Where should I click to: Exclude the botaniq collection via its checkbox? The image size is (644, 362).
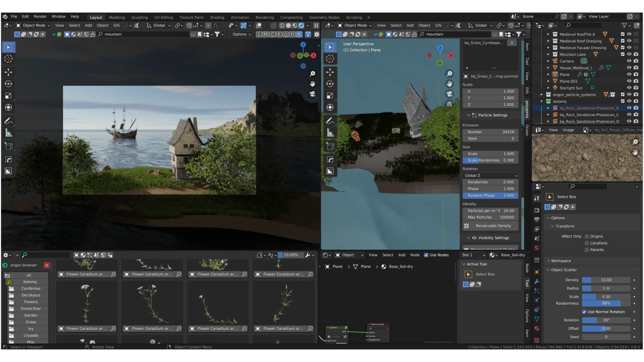coord(623,101)
